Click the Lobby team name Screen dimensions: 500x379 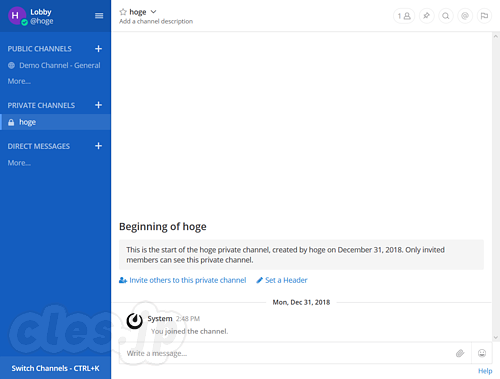pos(41,12)
